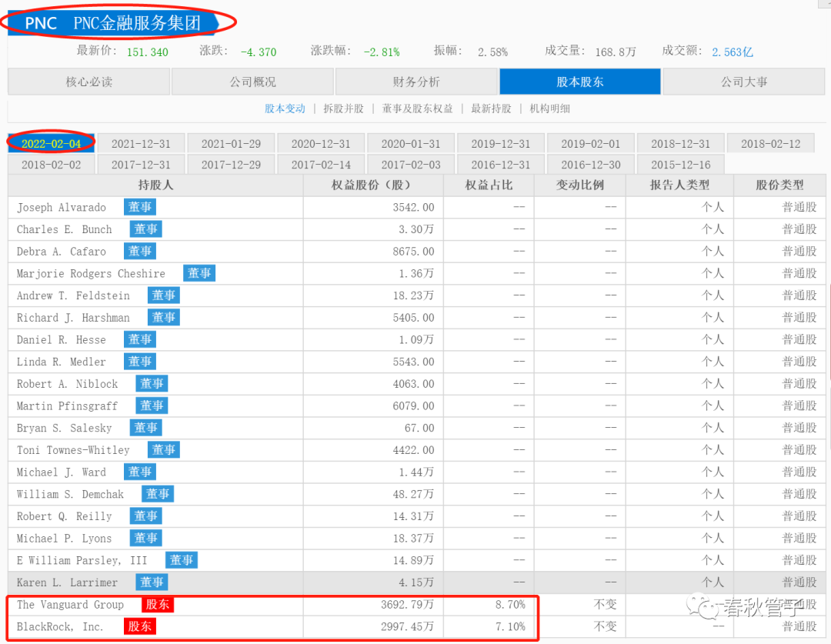Click 董事 tag beside Michael J. Ward
Viewport: 831px width, 644px height.
[140, 472]
